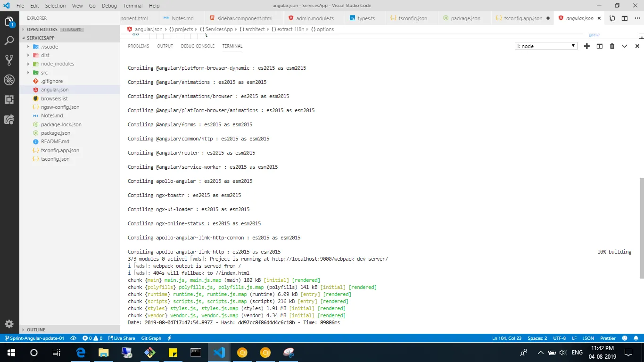644x362 pixels.
Task: Open the Live Share activity bar icon
Action: (9, 119)
